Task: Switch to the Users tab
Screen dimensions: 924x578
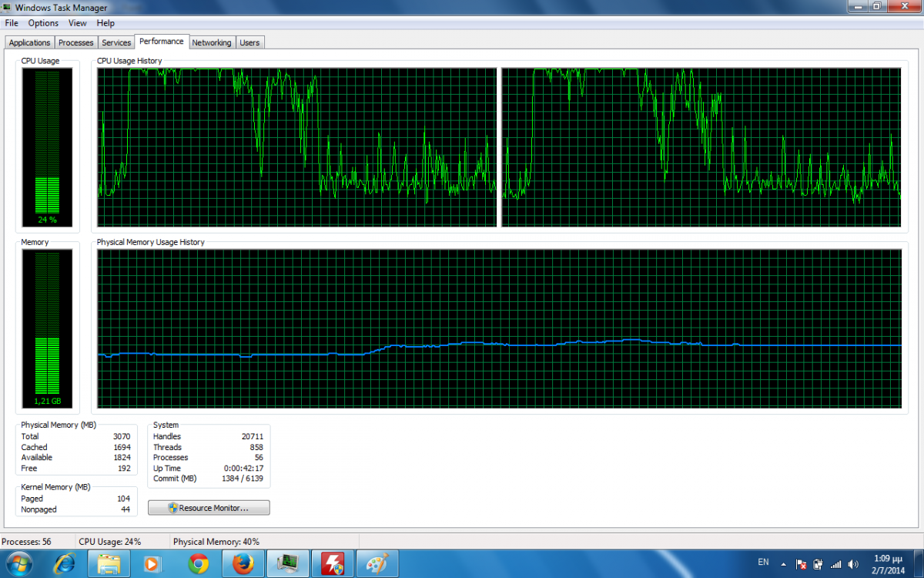Action: tap(249, 42)
